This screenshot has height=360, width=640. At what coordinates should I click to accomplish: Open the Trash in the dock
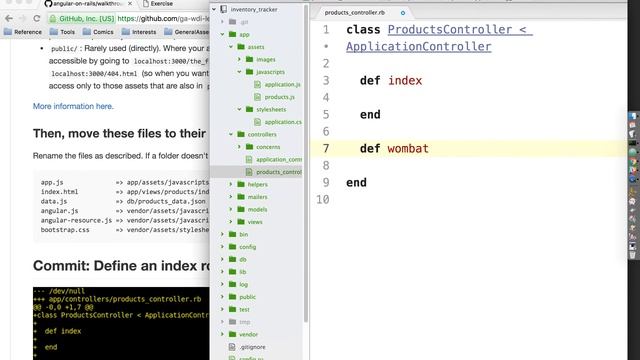(x=633, y=256)
